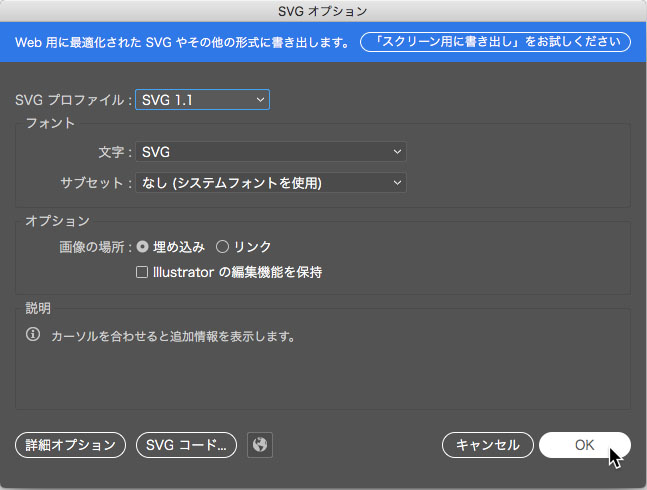Click the chevron arrow of SVG 1.1 dropdown
Screen dimensions: 647x490
pos(260,100)
